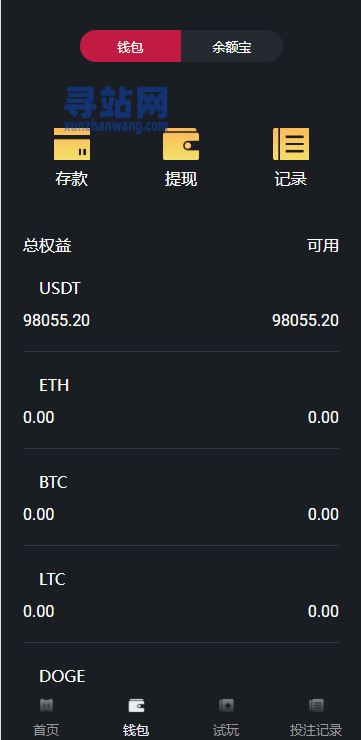The width and height of the screenshot is (361, 740).
Task: Click the 存款 text label
Action: 72,179
